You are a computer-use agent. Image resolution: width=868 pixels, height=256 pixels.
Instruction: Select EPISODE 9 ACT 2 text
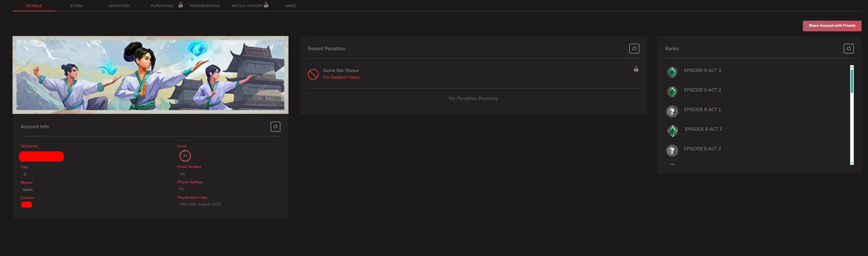(702, 90)
